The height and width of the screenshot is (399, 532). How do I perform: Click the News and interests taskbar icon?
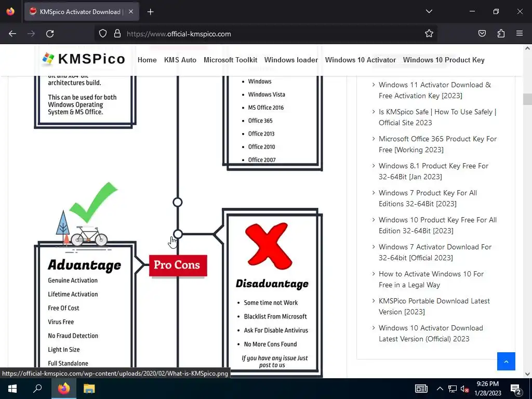[421, 389]
